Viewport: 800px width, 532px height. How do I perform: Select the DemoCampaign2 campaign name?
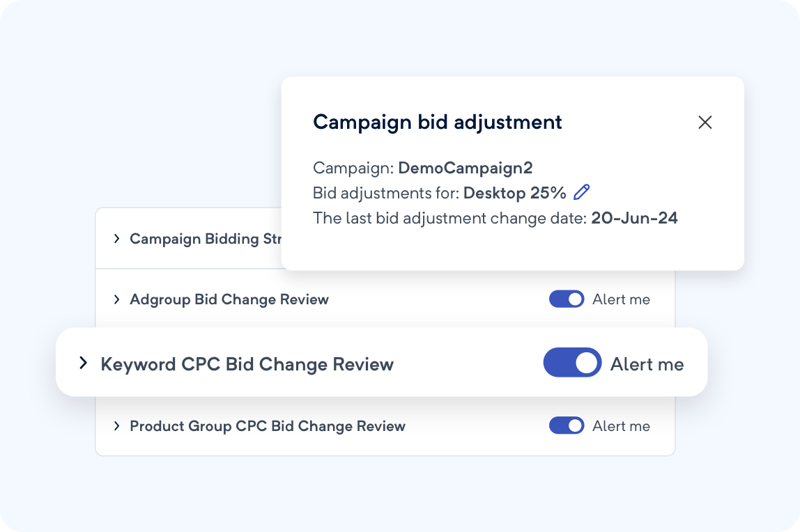pos(465,167)
